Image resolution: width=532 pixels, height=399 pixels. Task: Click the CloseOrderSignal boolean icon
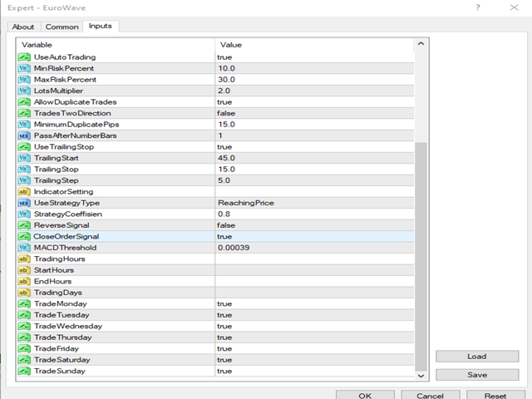coord(24,236)
